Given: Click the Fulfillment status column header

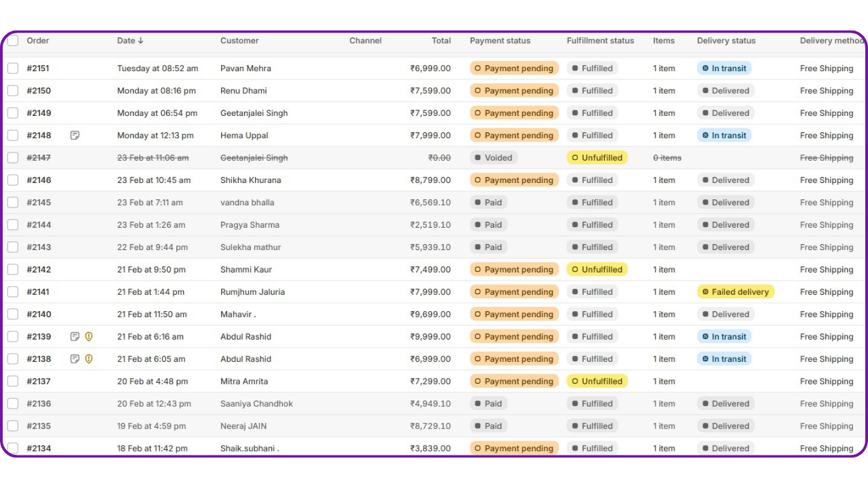Looking at the screenshot, I should tap(600, 41).
